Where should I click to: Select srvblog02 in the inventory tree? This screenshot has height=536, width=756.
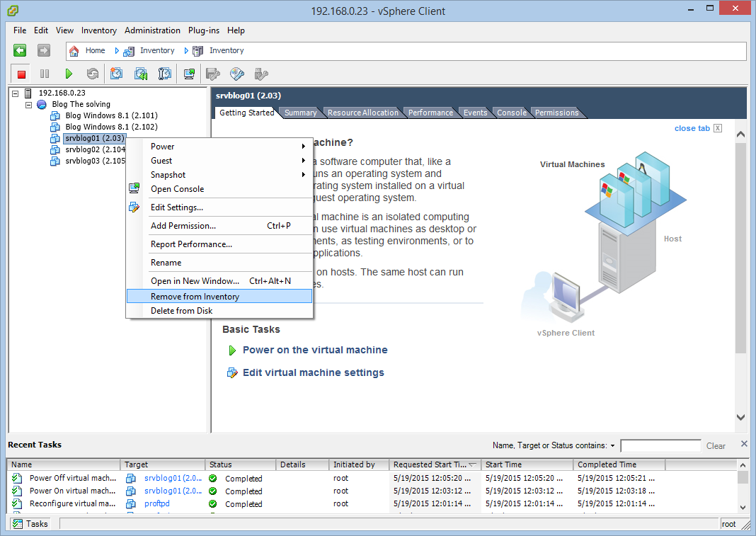(x=95, y=149)
